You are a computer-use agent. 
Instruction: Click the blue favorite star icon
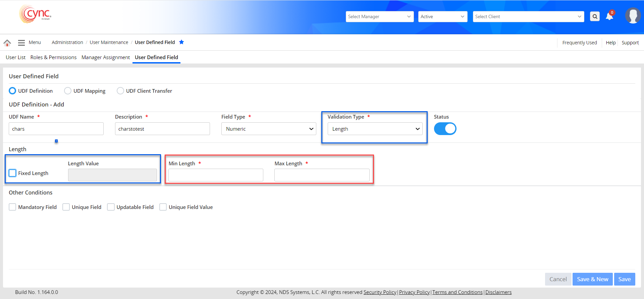coord(181,42)
